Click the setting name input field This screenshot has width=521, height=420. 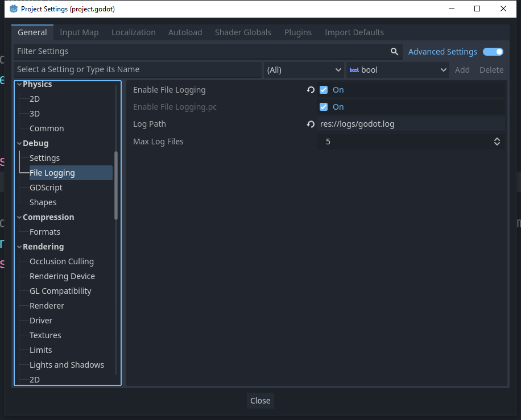point(137,69)
